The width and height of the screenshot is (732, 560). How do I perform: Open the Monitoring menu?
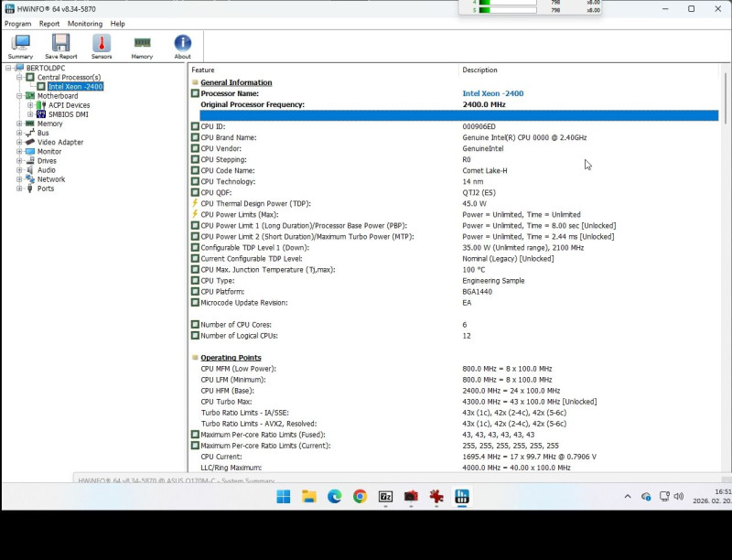click(85, 24)
